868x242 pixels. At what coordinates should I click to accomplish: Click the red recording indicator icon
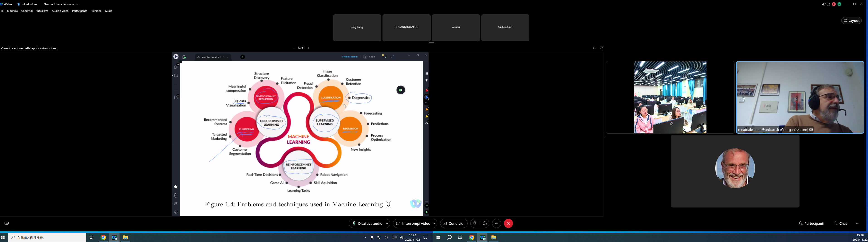[834, 4]
